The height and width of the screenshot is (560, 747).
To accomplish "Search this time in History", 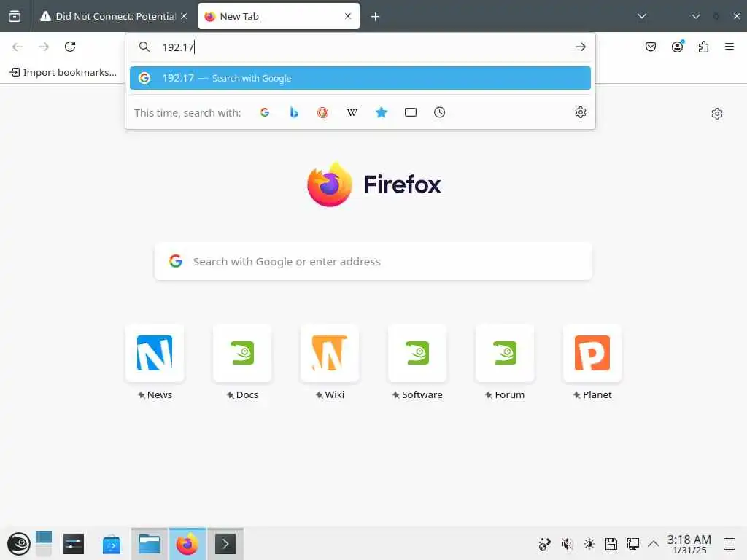I will coord(440,112).
